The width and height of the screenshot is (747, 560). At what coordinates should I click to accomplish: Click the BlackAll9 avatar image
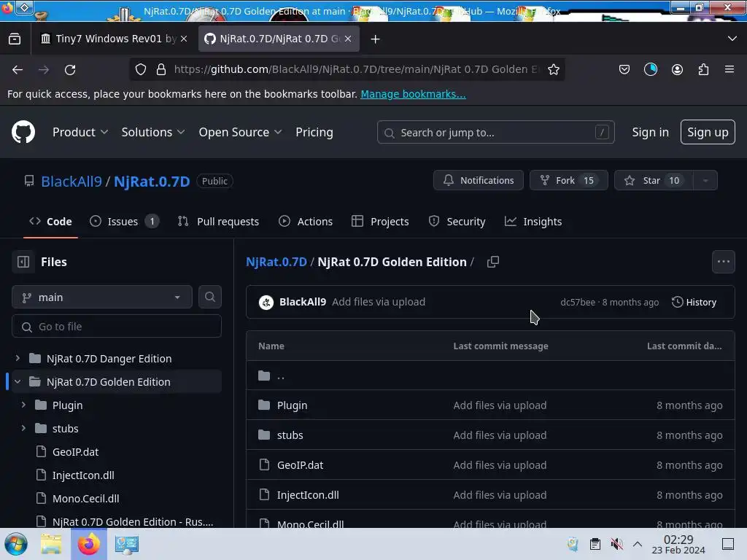coord(266,302)
